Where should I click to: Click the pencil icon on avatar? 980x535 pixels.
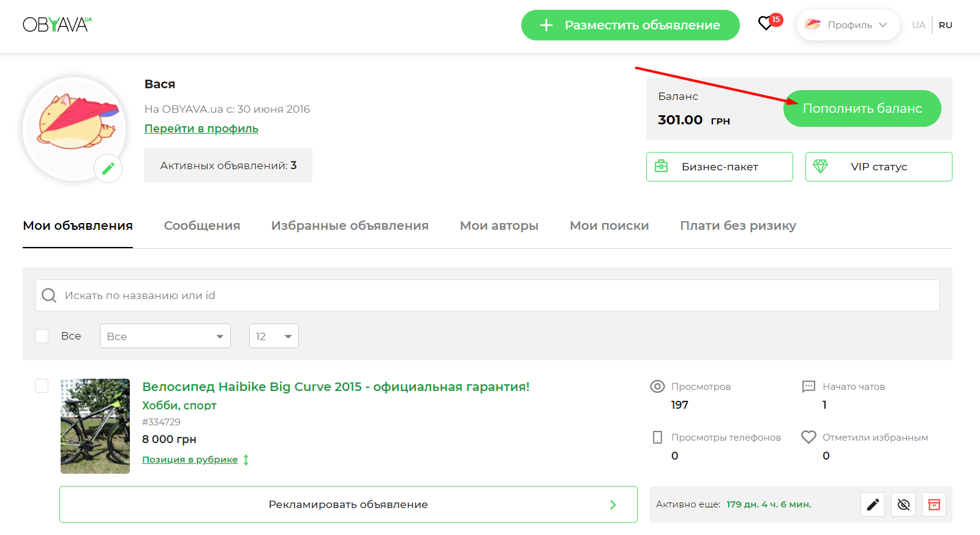tap(108, 169)
